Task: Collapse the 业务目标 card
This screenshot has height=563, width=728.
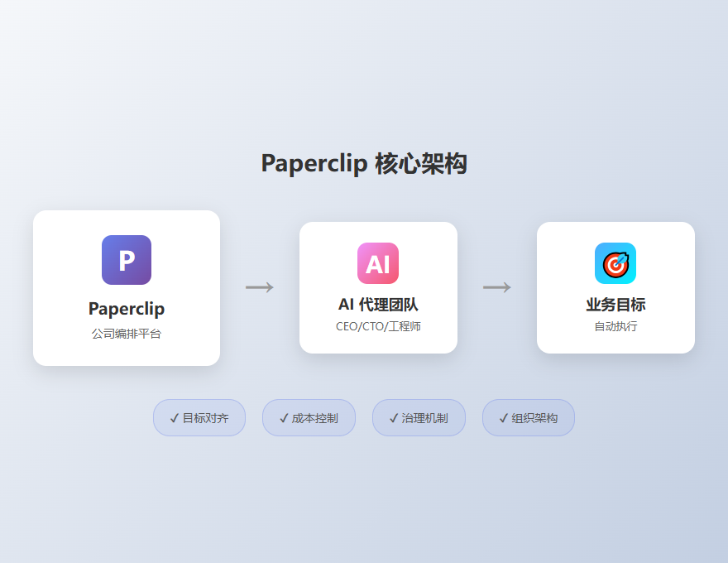Action: coord(615,287)
